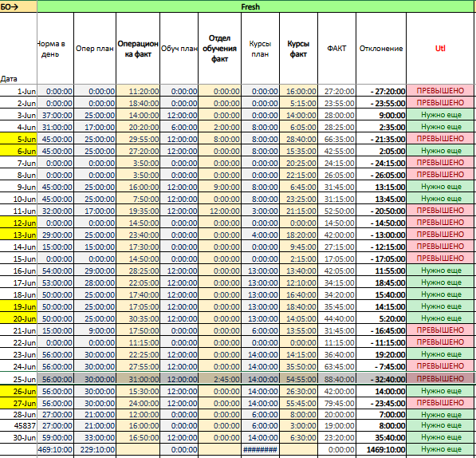
Task: Select the green Fresh header cell
Action: 255,6
